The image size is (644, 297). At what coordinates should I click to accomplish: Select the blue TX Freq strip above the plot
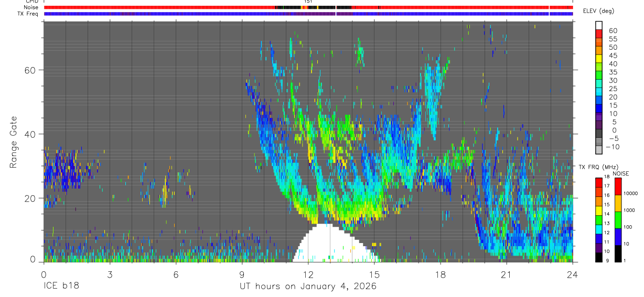pos(308,14)
